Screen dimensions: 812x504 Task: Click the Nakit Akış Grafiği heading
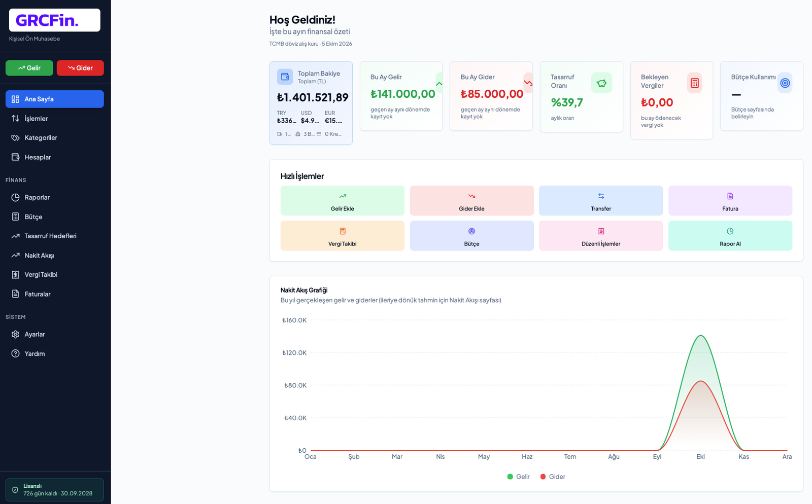(x=304, y=290)
